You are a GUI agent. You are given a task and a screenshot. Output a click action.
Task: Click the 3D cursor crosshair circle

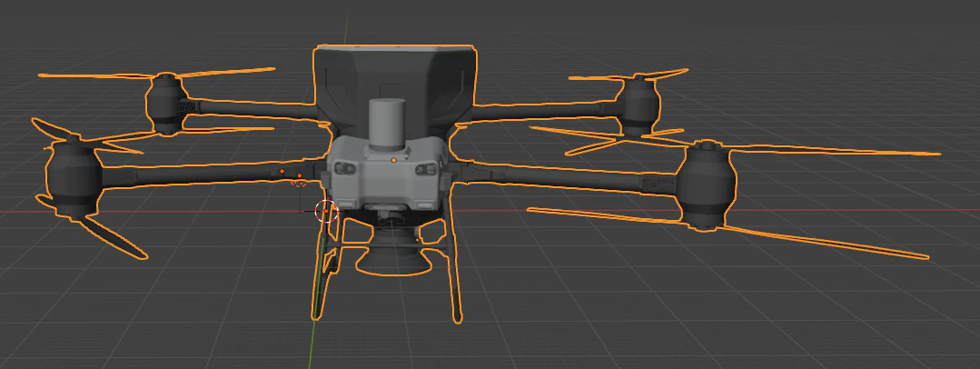click(x=326, y=212)
